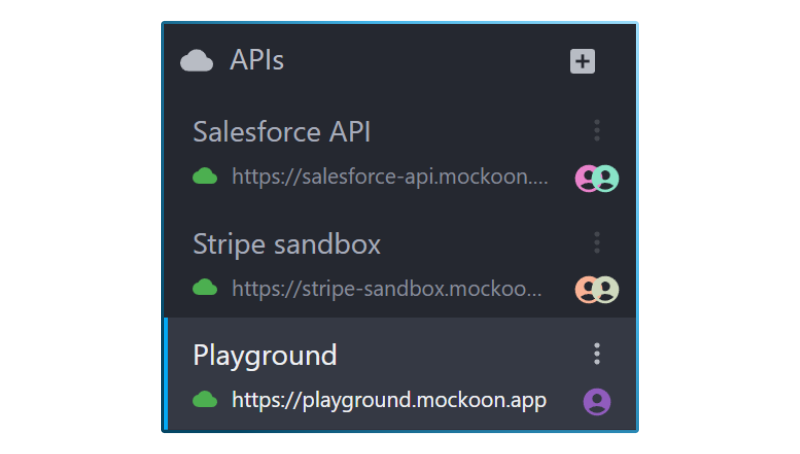Viewport: 800px width, 454px height.
Task: Open the Salesforce API three-dot menu
Action: (x=596, y=131)
